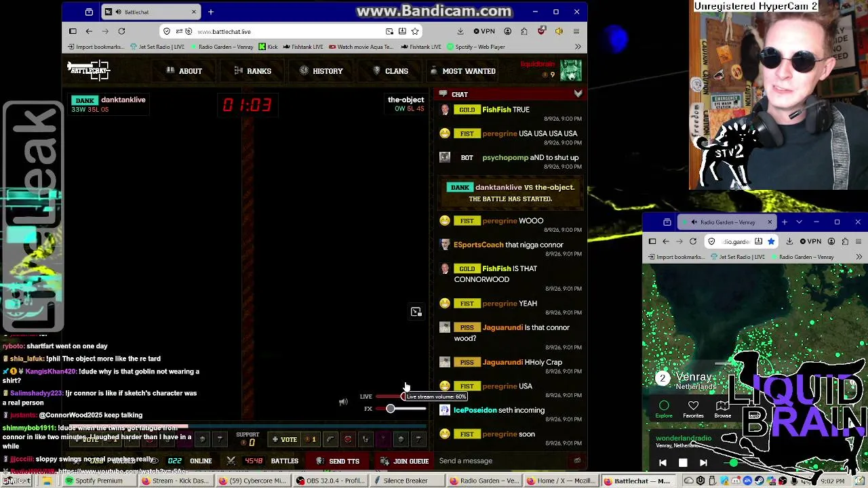Open tab overview button in Battlechat window
The image size is (868, 488).
[x=89, y=12]
